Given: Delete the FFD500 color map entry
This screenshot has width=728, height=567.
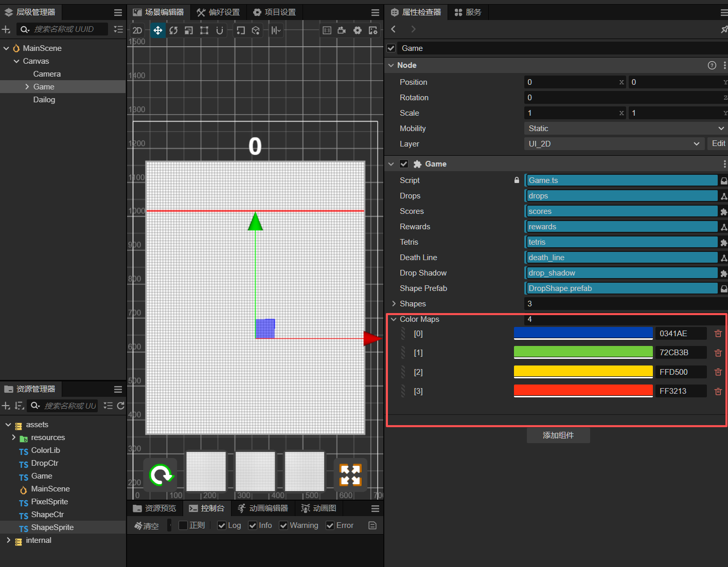Looking at the screenshot, I should tap(718, 372).
